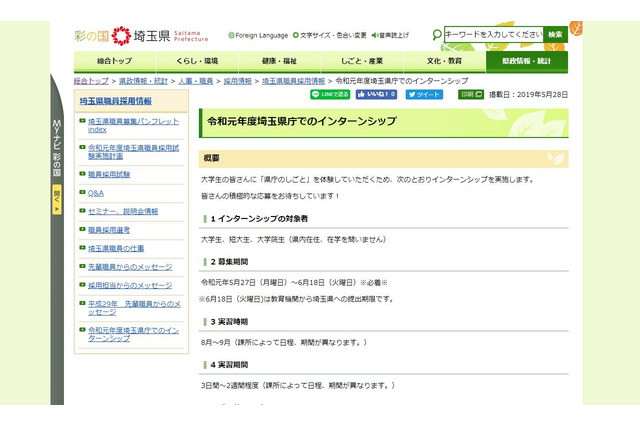Open the 総合トップ tab
Screen dimensions: 640x426
pyautogui.click(x=115, y=61)
